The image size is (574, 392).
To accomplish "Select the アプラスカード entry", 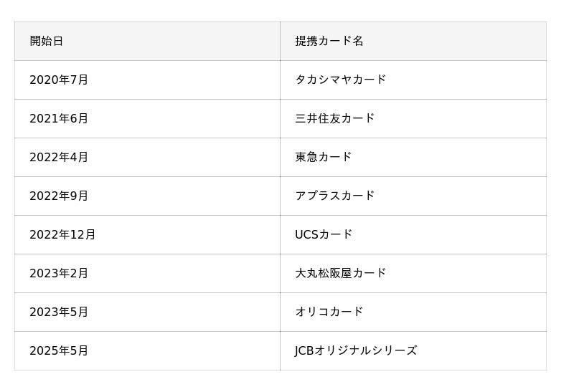I will pyautogui.click(x=335, y=196).
